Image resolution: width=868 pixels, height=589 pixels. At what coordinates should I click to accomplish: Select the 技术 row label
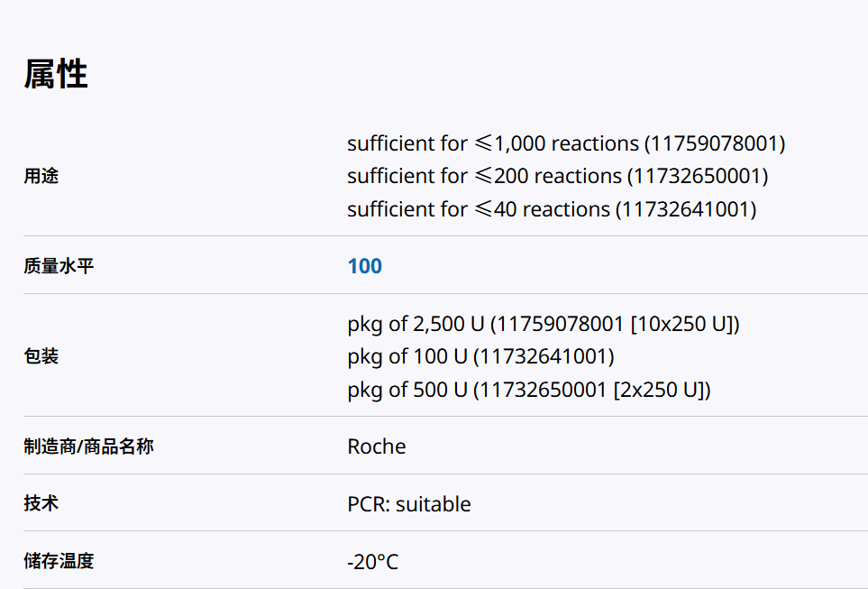41,503
